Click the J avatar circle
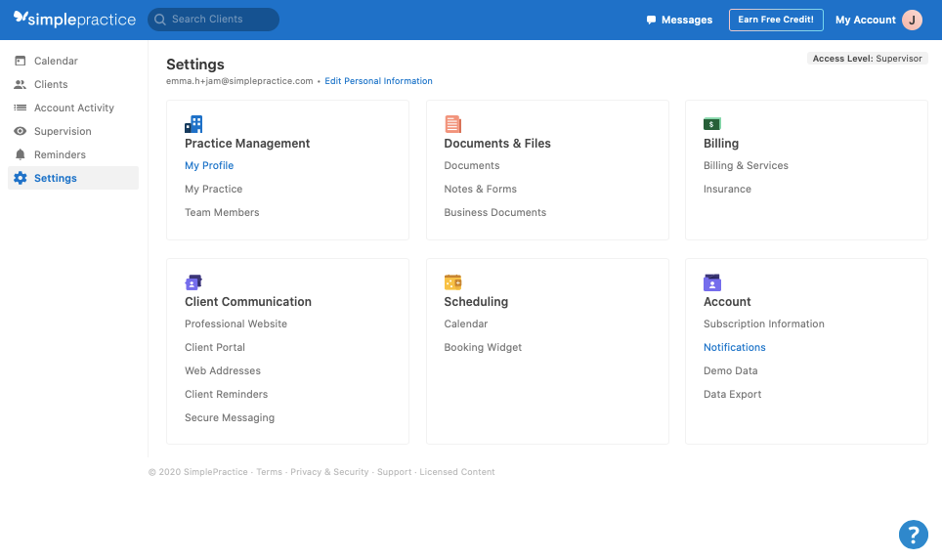The image size is (942, 560). (x=912, y=20)
